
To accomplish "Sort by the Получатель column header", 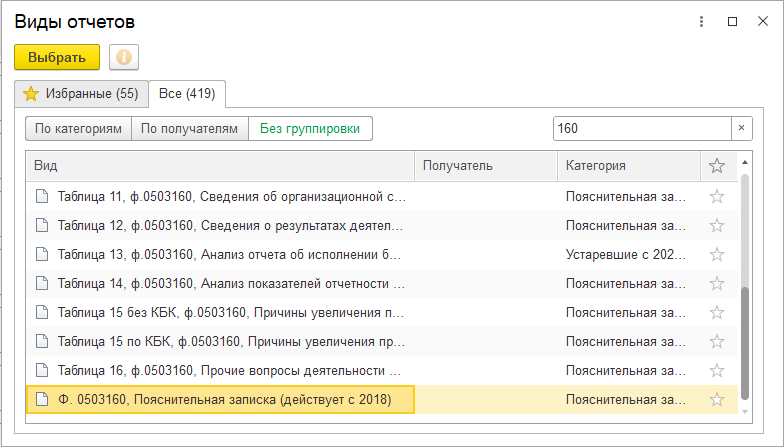I will pos(486,166).
